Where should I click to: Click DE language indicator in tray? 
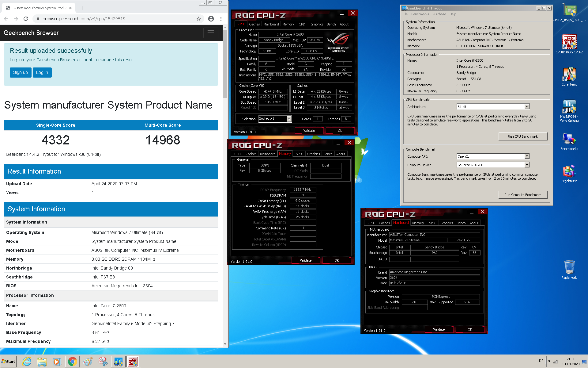pos(541,361)
